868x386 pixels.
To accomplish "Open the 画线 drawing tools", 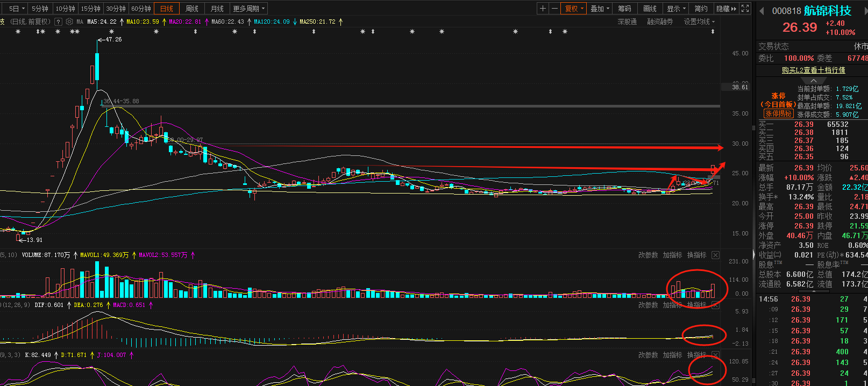I will click(650, 9).
